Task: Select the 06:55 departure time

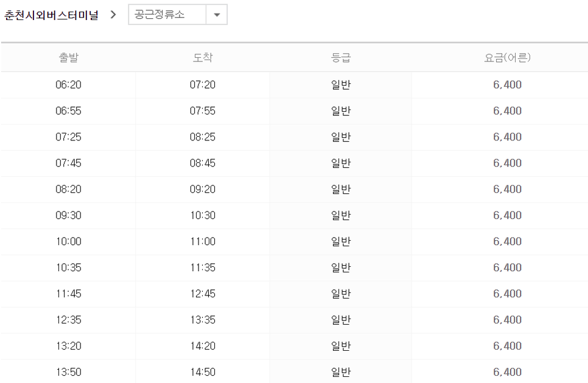Action: (68, 111)
